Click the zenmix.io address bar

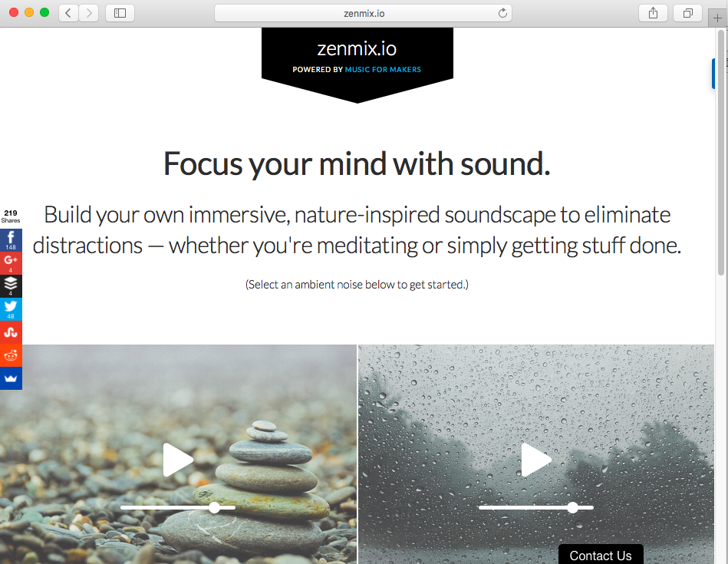click(x=363, y=14)
